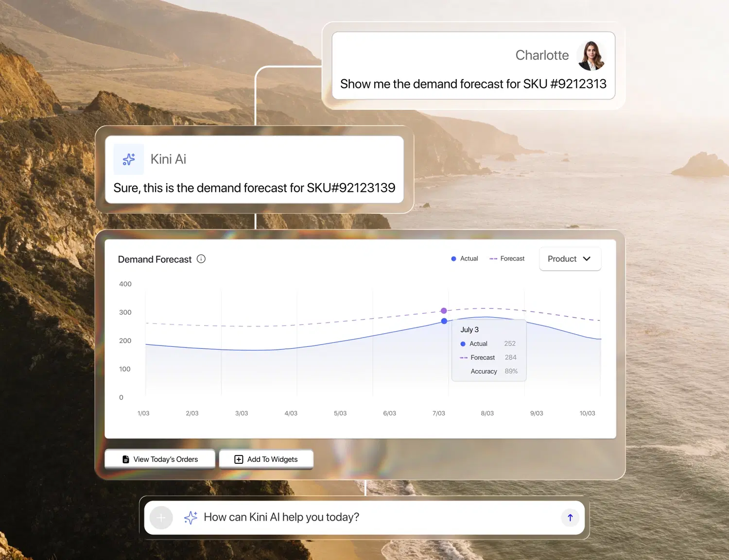
Task: Click the 'July 3' tooltip heading
Action: pos(469,330)
